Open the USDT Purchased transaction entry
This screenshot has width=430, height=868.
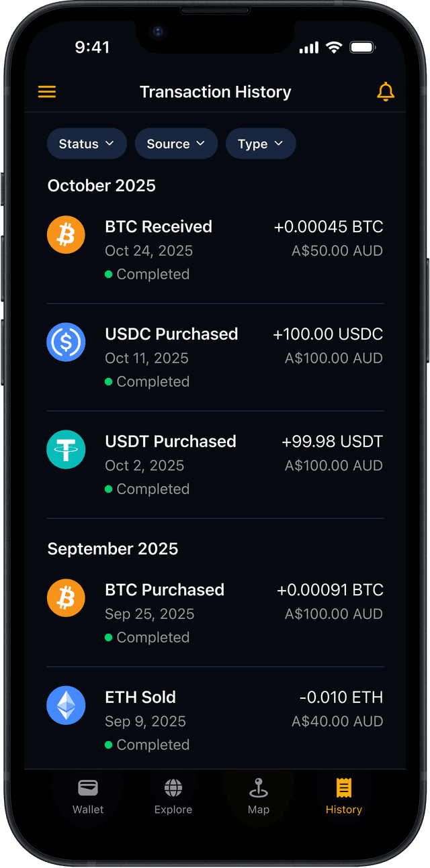click(171, 442)
